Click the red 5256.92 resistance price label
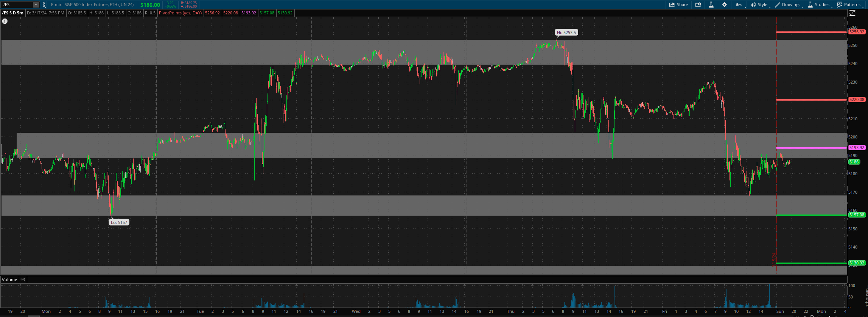 tap(856, 32)
